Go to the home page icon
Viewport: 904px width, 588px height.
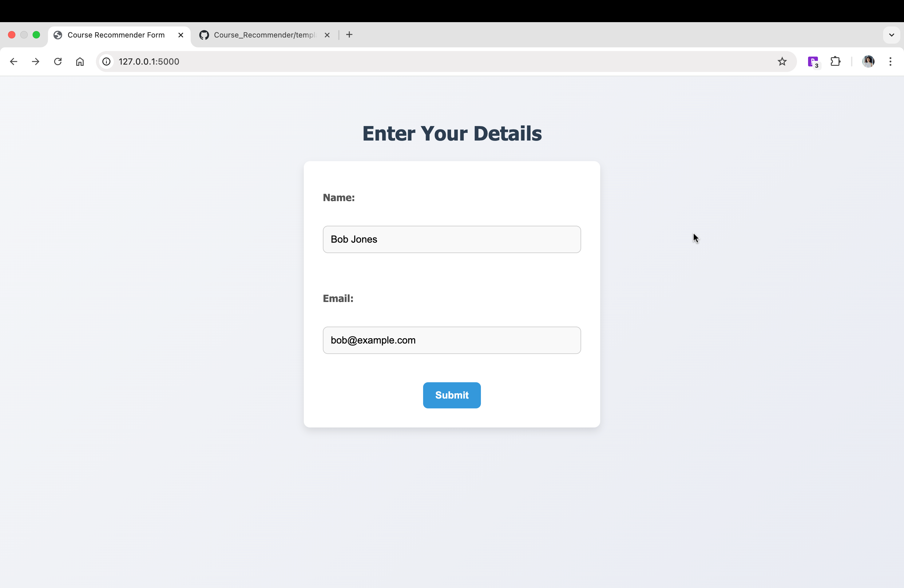[x=80, y=62]
